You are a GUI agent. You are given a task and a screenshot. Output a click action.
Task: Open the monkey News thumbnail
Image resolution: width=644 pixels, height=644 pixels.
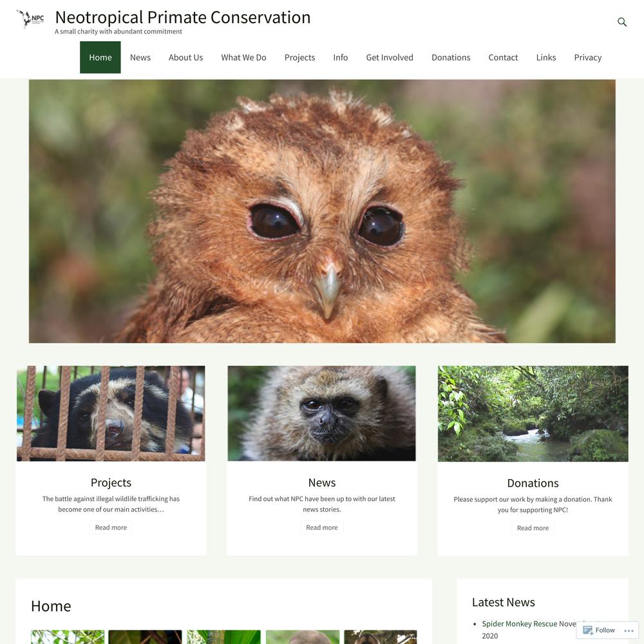click(x=321, y=413)
